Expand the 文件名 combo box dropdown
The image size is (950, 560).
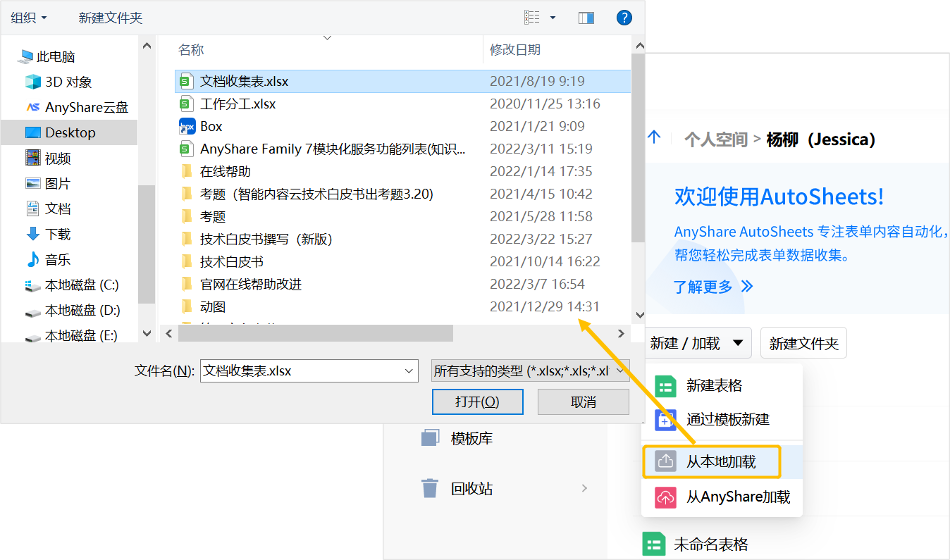tap(409, 371)
